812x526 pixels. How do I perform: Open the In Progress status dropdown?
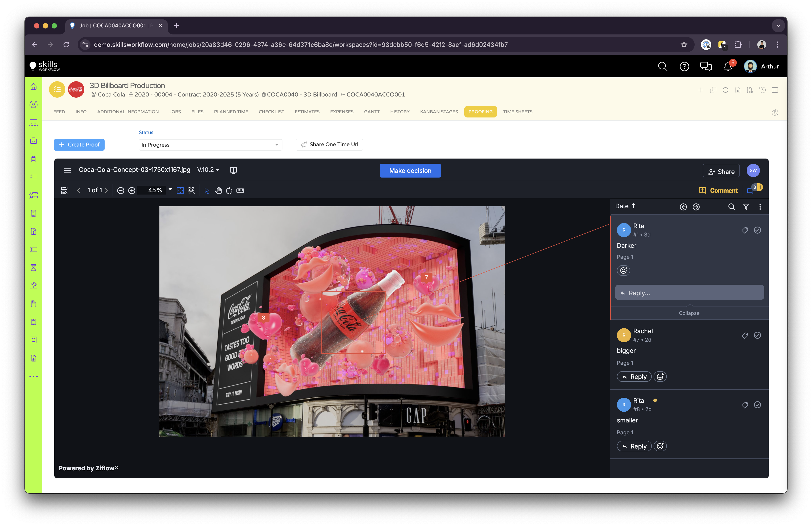pos(210,145)
